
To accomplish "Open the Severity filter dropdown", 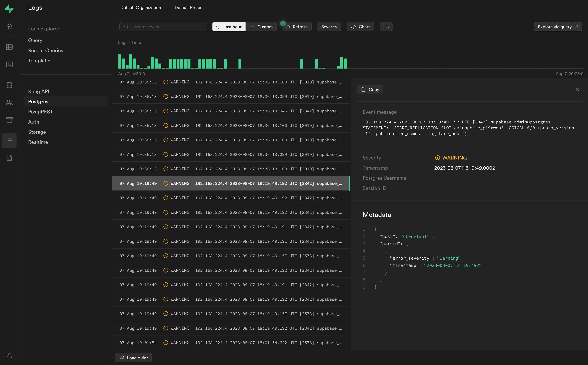I will point(329,27).
